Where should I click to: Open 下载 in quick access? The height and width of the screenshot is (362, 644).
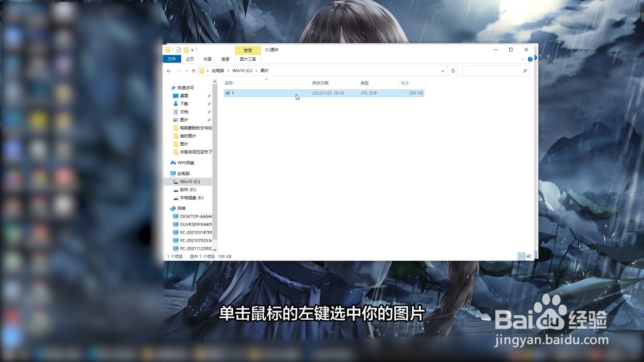(x=184, y=104)
